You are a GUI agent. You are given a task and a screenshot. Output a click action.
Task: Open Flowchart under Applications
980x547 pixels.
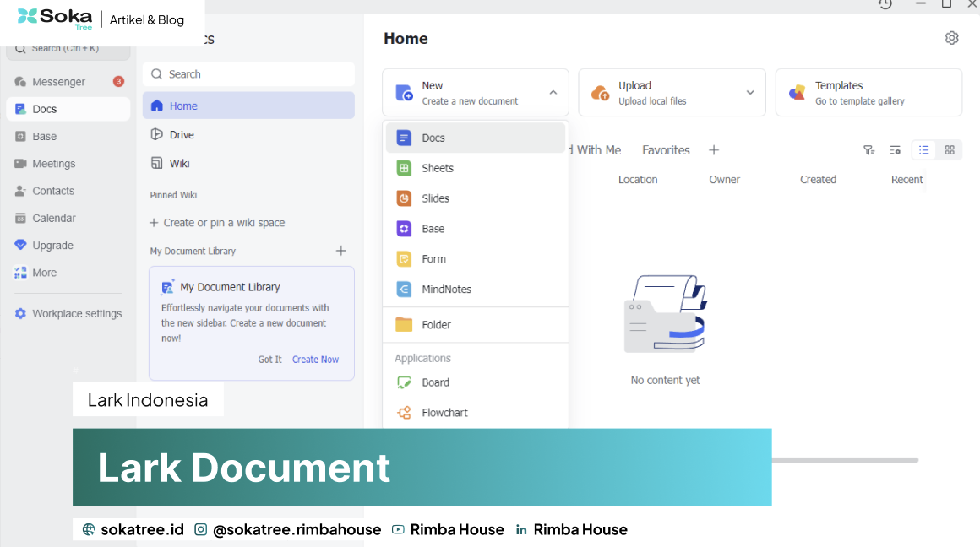click(475, 413)
